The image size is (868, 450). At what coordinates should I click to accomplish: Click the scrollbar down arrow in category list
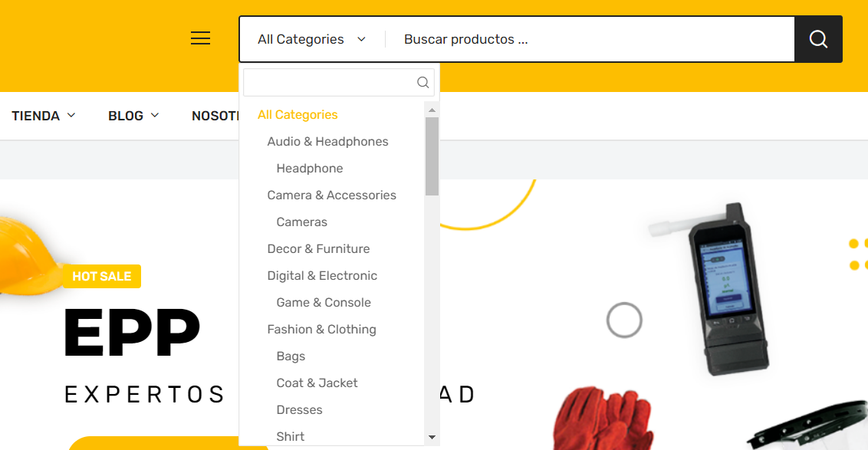pyautogui.click(x=432, y=437)
